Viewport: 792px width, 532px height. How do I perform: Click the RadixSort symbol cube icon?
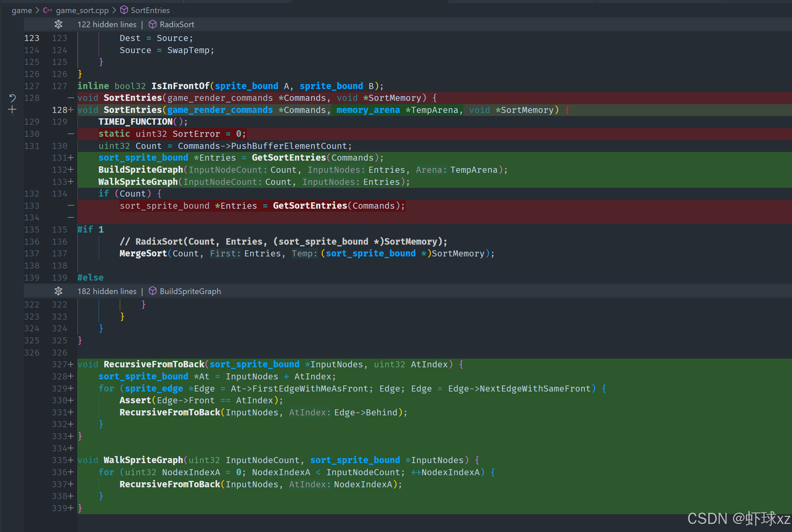point(153,25)
